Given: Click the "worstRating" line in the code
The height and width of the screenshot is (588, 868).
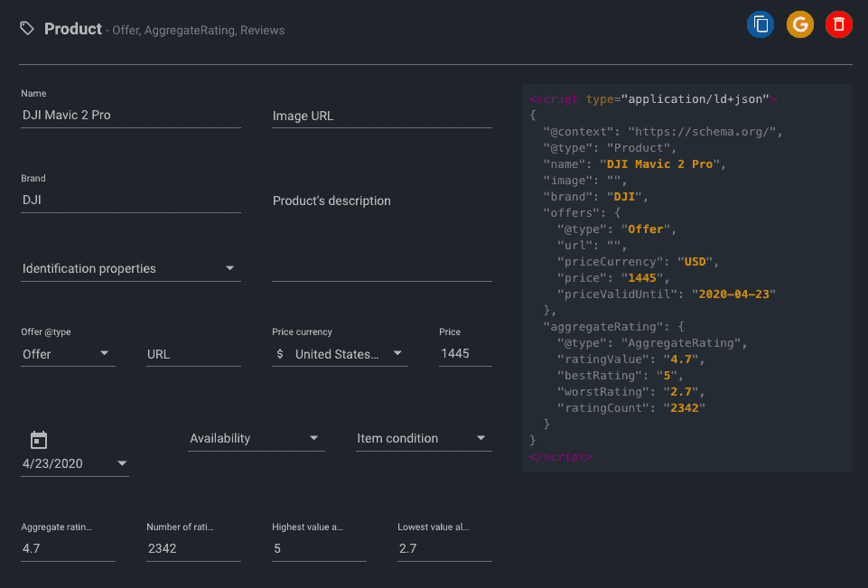Looking at the screenshot, I should coord(631,392).
